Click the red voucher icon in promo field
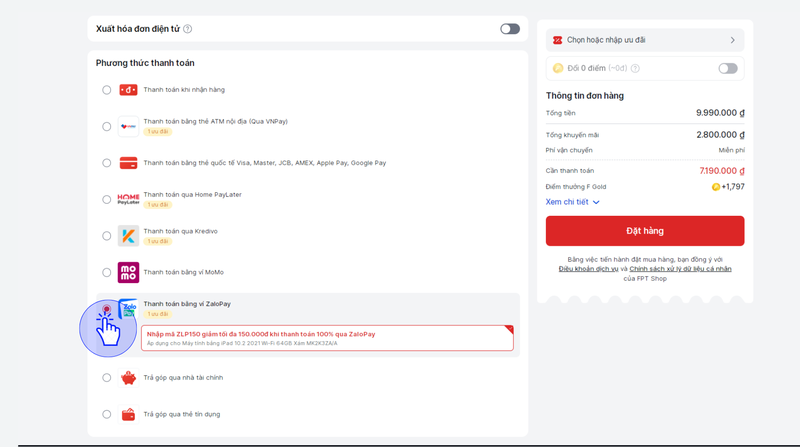Image resolution: width=800 pixels, height=447 pixels. point(558,40)
